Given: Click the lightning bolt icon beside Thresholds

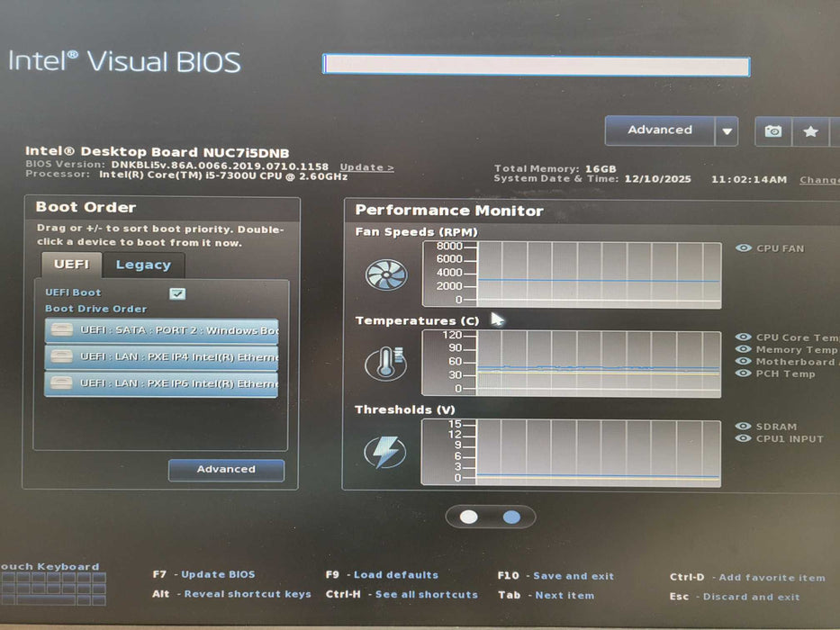Looking at the screenshot, I should (x=384, y=450).
